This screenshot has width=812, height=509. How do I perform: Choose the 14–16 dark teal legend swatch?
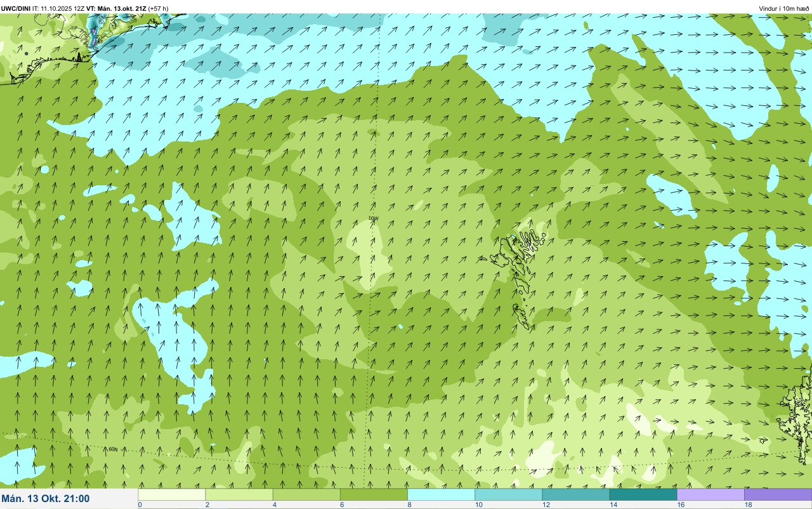(x=643, y=494)
